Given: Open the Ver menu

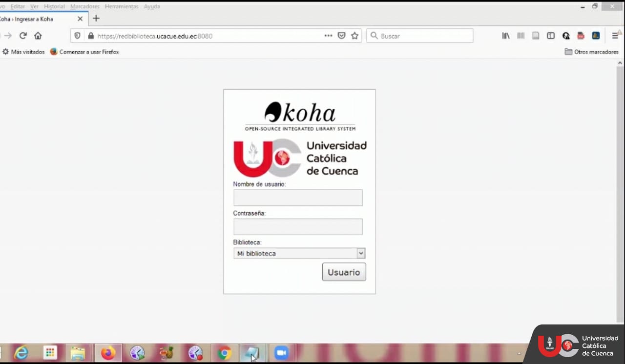Looking at the screenshot, I should pyautogui.click(x=34, y=6).
